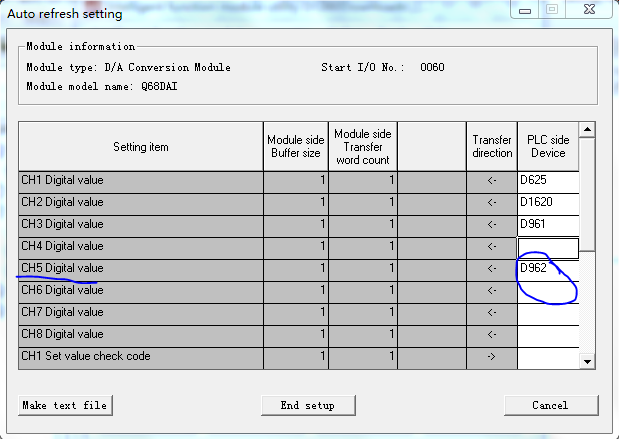Select the CH5 Digital value setting item

[140, 269]
